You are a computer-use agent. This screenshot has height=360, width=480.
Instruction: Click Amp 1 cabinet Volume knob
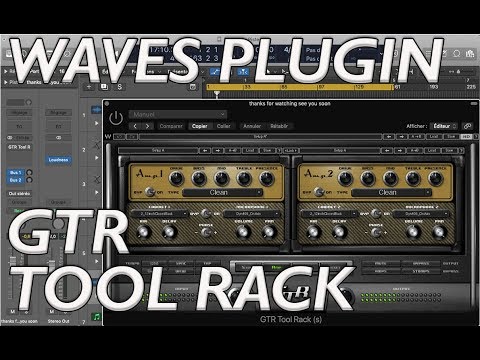coord(243,232)
